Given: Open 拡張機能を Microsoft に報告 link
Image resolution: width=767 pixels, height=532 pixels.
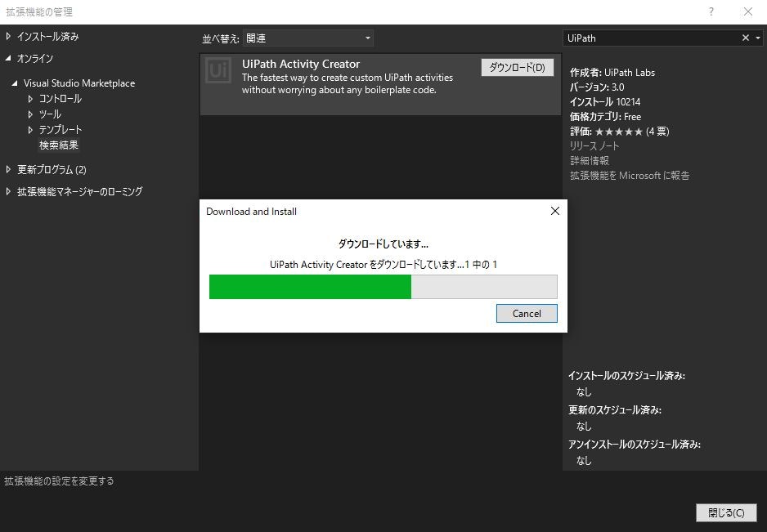Looking at the screenshot, I should tap(630, 175).
